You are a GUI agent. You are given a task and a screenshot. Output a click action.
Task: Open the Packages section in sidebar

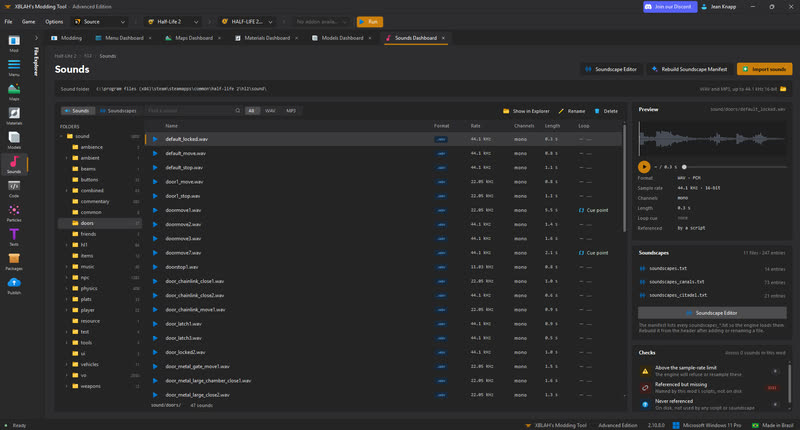coord(14,262)
